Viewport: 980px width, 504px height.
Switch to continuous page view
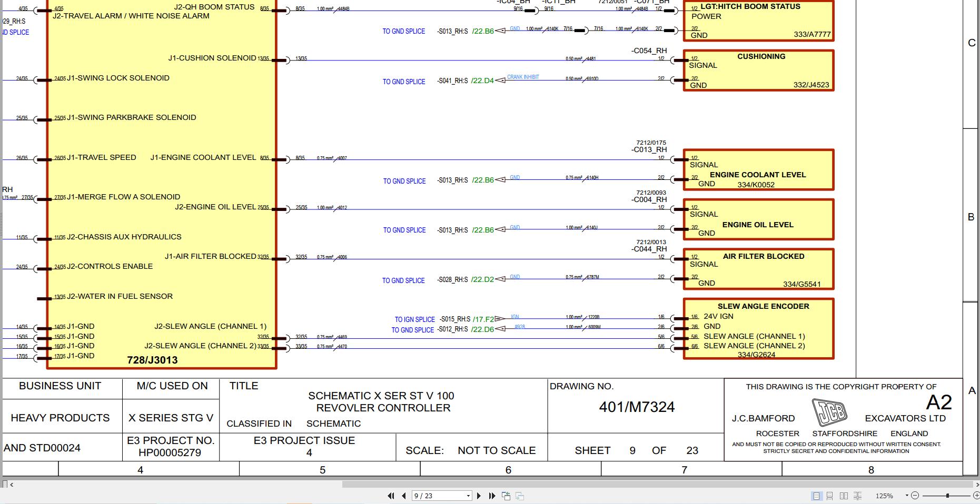coord(829,496)
